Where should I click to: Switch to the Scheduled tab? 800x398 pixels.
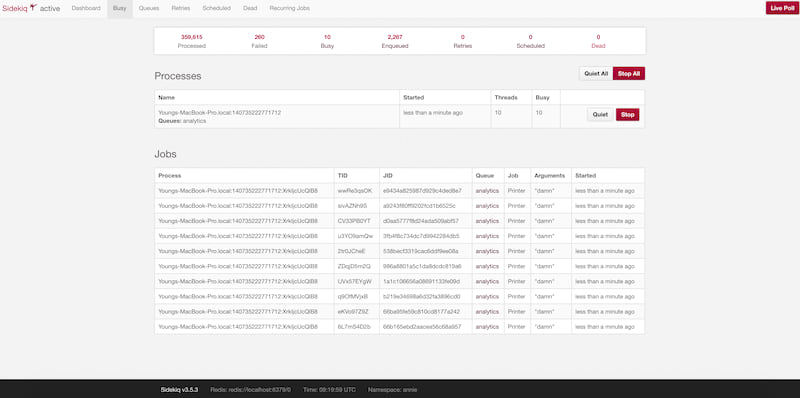[x=216, y=8]
